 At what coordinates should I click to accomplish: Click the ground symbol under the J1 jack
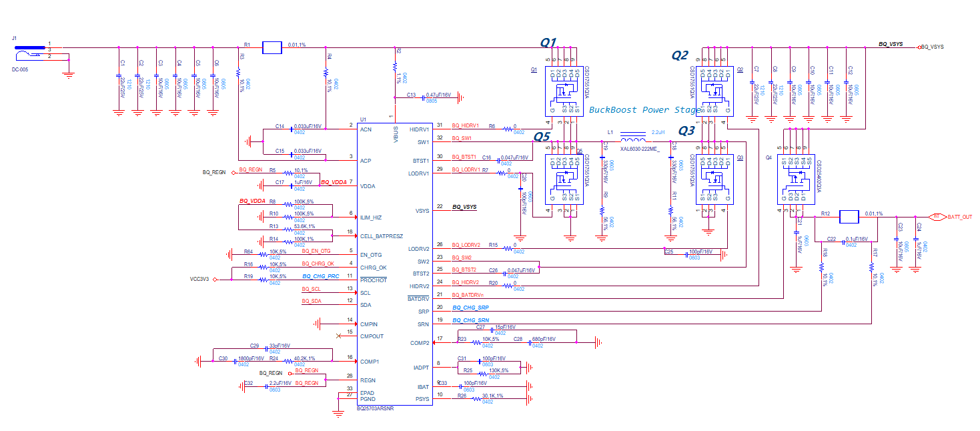[68, 76]
